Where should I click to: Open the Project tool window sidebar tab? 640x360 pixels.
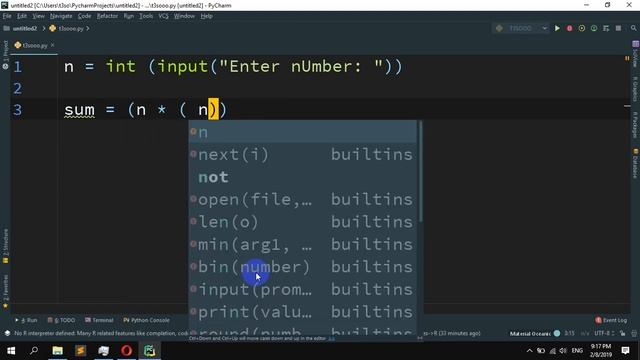click(5, 54)
